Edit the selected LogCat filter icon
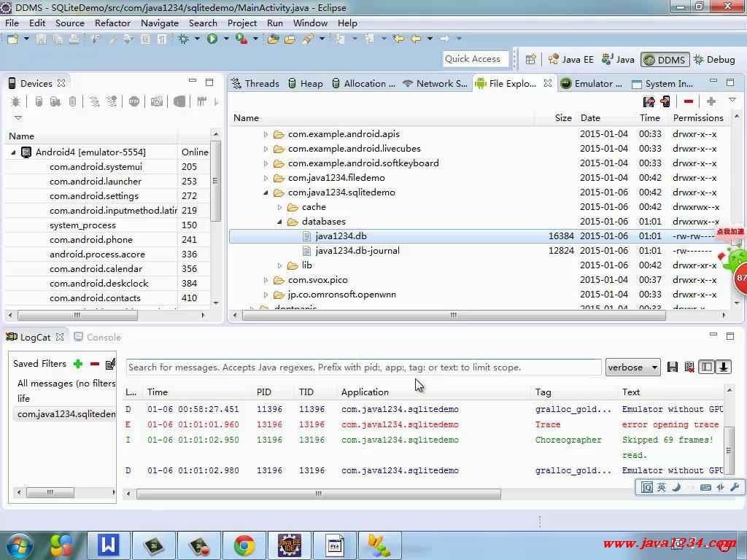 [x=110, y=364]
